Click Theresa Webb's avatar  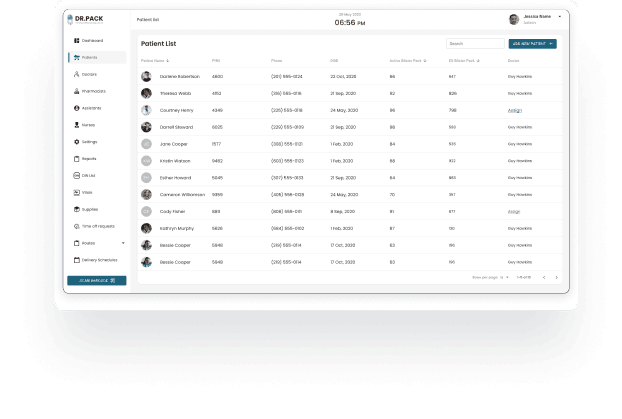click(146, 93)
